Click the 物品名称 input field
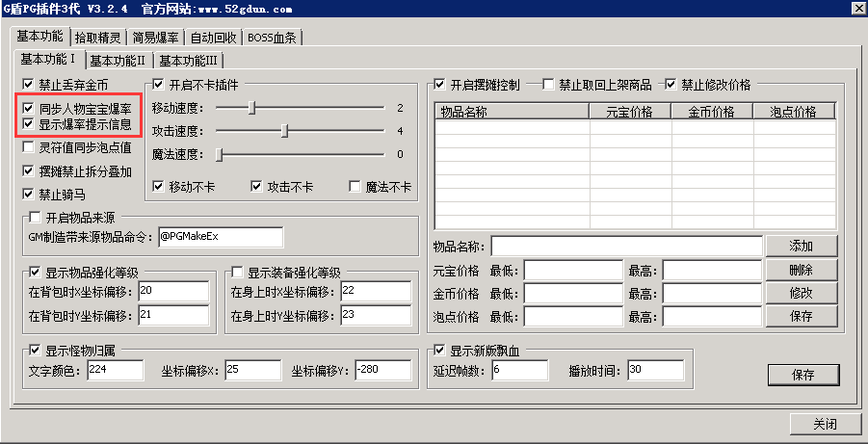Viewport: 868px width, 444px height. coord(626,246)
